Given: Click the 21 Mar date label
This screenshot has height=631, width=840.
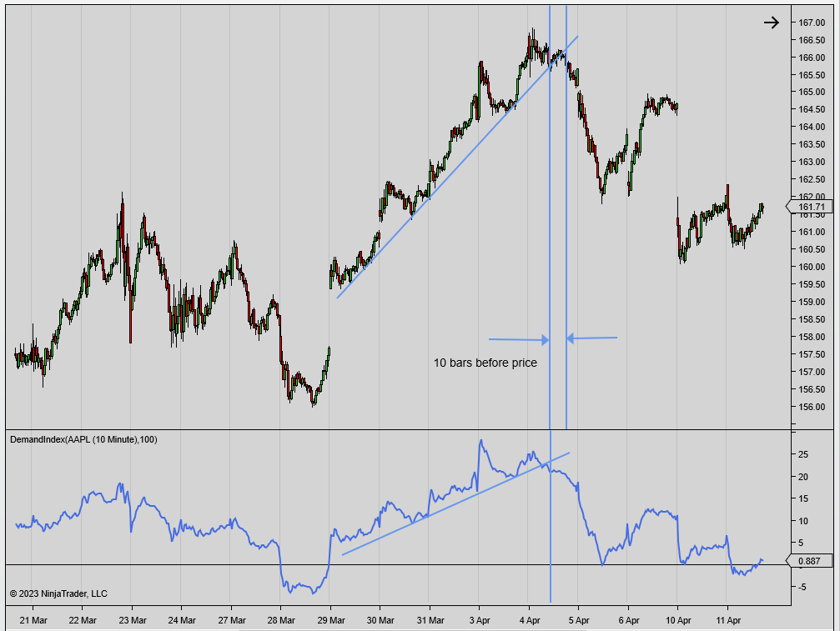Looking at the screenshot, I should [33, 620].
